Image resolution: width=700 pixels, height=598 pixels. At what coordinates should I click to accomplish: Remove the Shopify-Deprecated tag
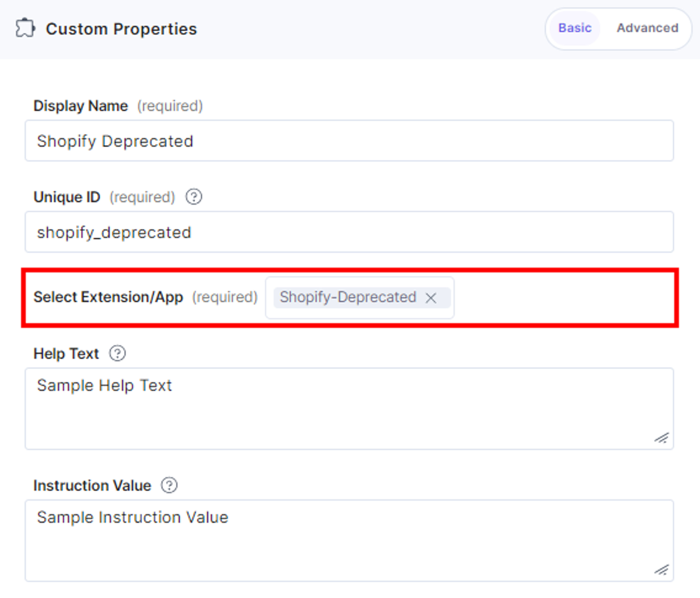pyautogui.click(x=431, y=298)
